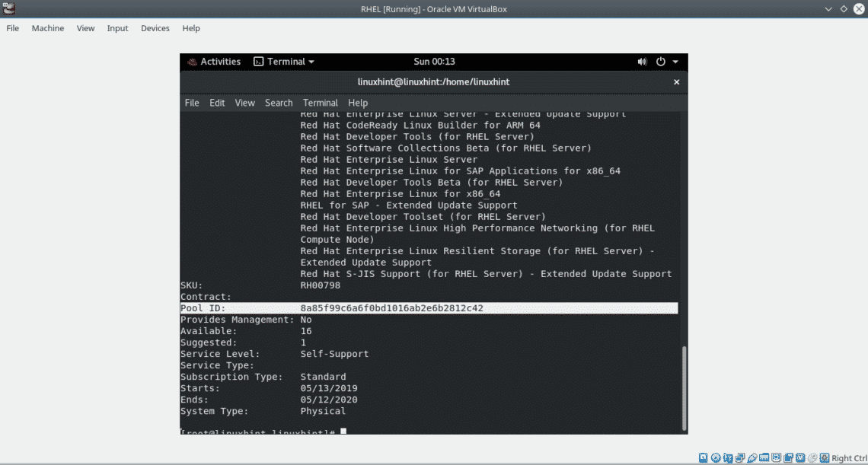Image resolution: width=868 pixels, height=465 pixels.
Task: Click the Ends date 05/12/2020
Action: 329,400
